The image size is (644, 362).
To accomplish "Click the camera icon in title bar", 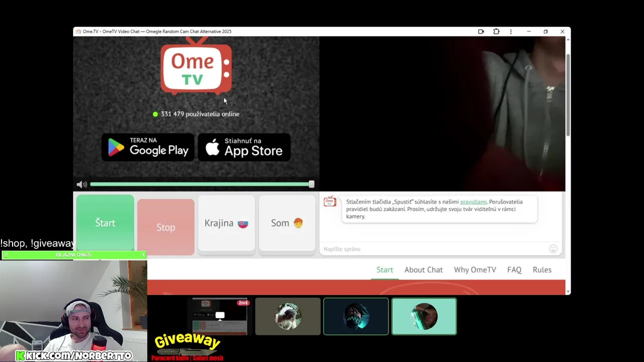I will [x=481, y=32].
